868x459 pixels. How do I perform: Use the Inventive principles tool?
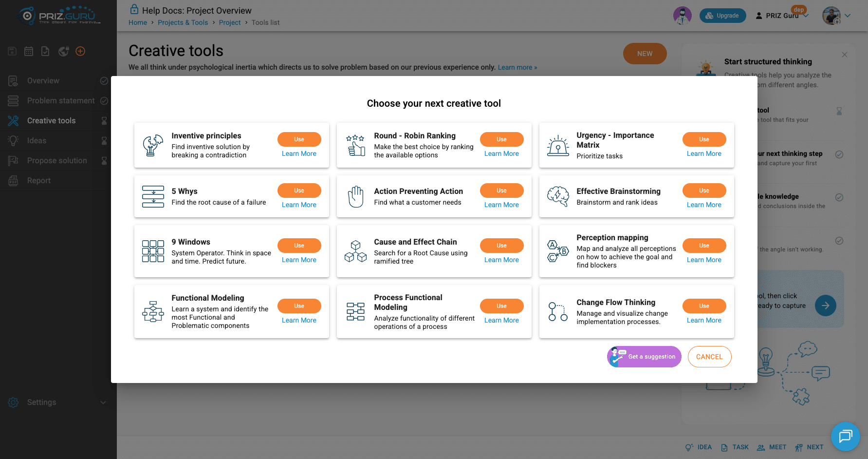click(299, 139)
